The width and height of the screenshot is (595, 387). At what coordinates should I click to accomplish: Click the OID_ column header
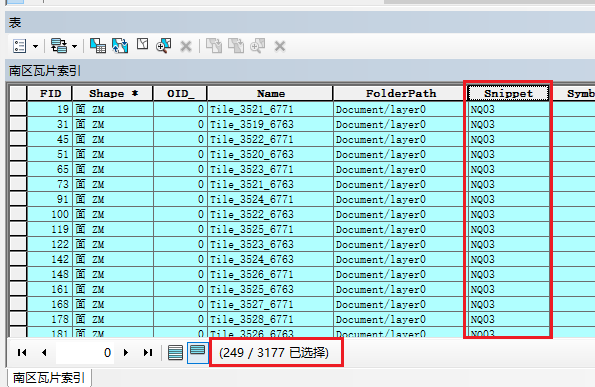pyautogui.click(x=180, y=93)
